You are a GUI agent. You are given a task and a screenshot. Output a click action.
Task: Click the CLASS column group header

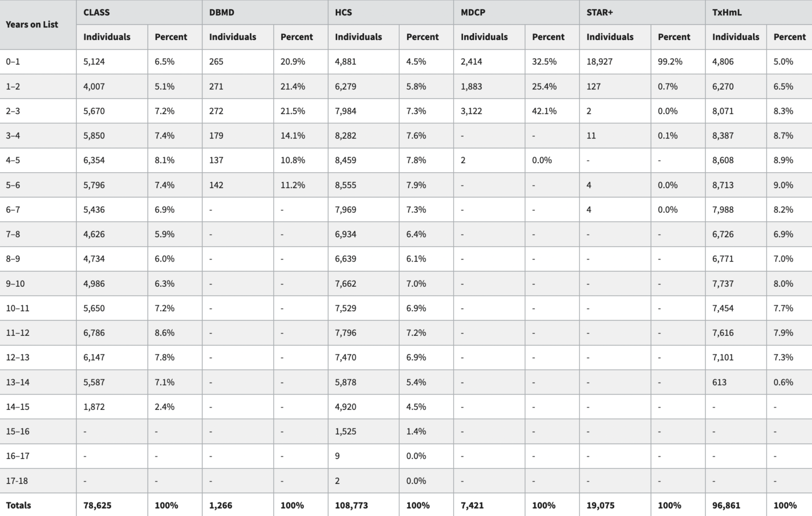[x=97, y=12]
